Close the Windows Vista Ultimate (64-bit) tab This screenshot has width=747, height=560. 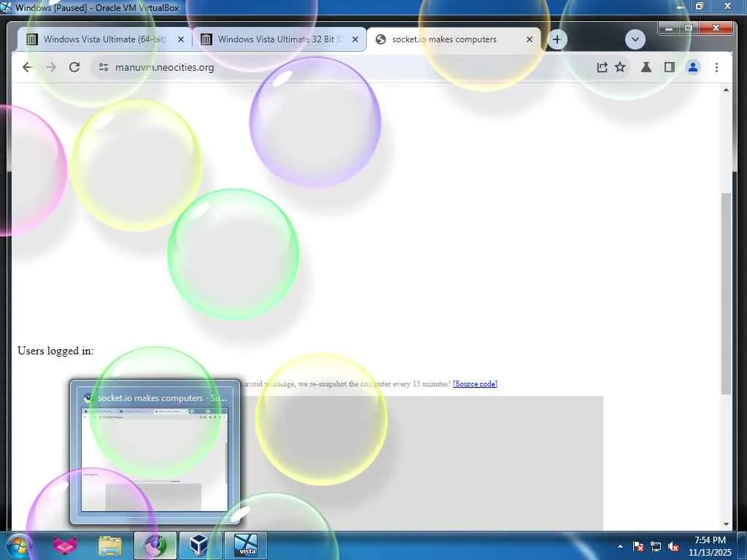[181, 39]
